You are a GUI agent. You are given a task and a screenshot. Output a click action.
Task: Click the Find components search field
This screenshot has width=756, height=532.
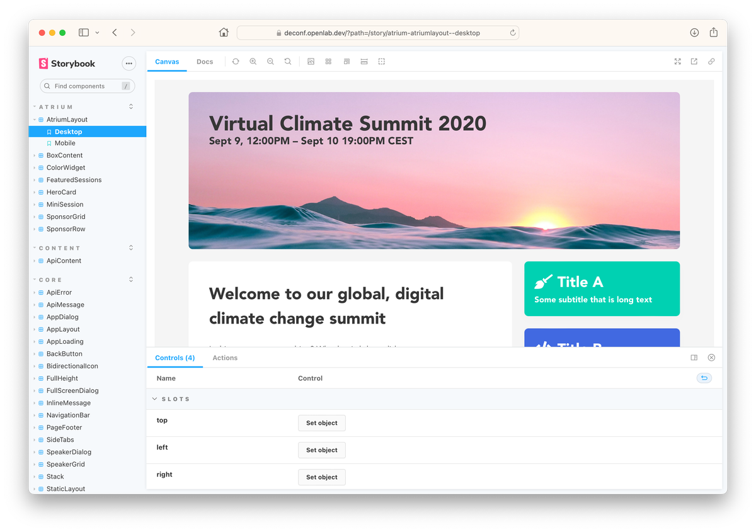click(85, 86)
